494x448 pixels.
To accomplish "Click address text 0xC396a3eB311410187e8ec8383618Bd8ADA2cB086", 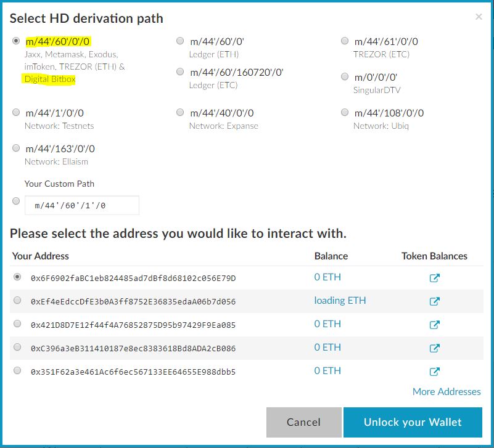I will pos(133,349).
